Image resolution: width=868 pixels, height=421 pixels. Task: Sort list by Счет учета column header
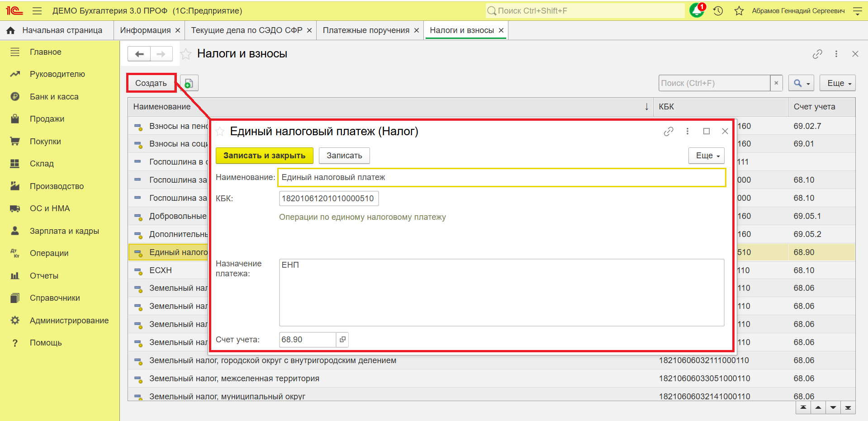[822, 107]
